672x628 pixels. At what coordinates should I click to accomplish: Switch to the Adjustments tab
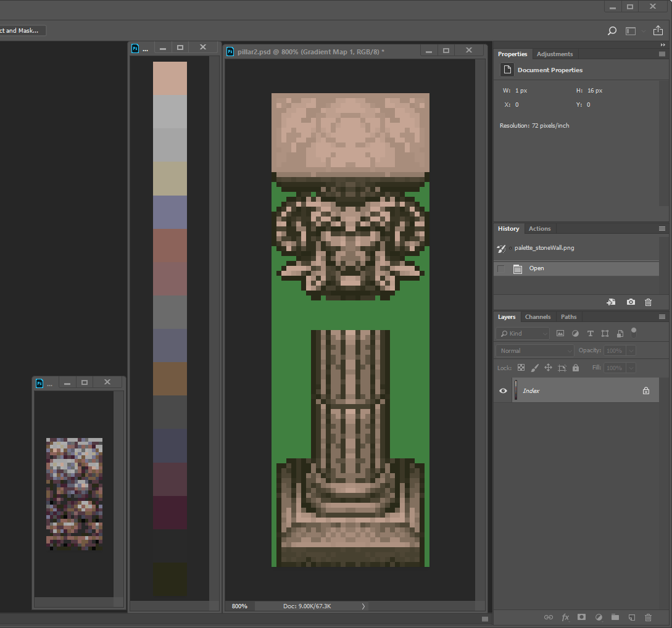point(554,54)
